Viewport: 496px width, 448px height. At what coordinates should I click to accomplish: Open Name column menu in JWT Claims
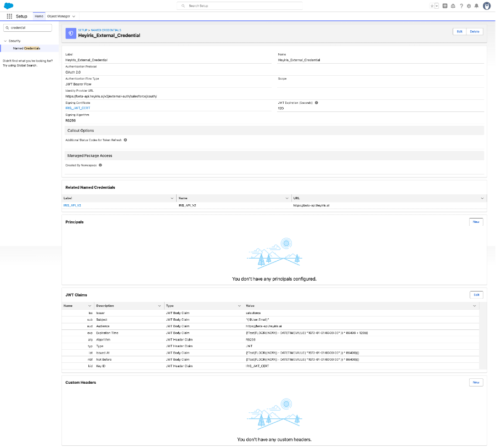coord(89,306)
